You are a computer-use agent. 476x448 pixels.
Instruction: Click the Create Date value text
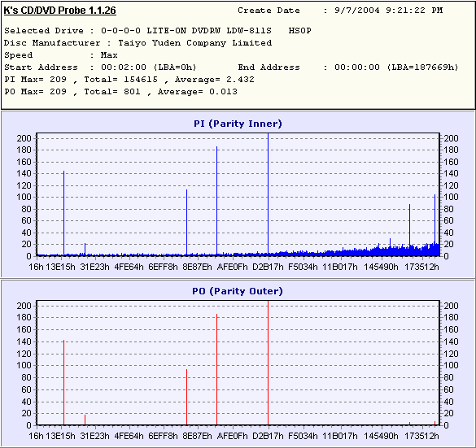[389, 11]
